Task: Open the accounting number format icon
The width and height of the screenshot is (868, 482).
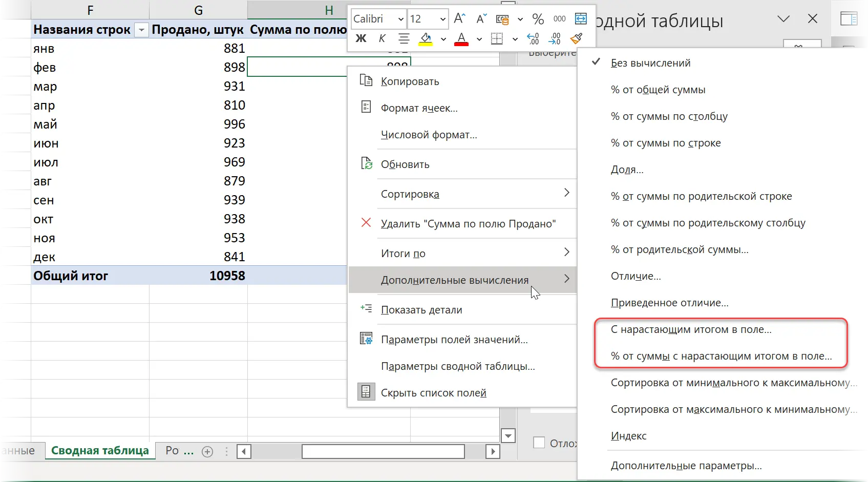Action: [502, 19]
